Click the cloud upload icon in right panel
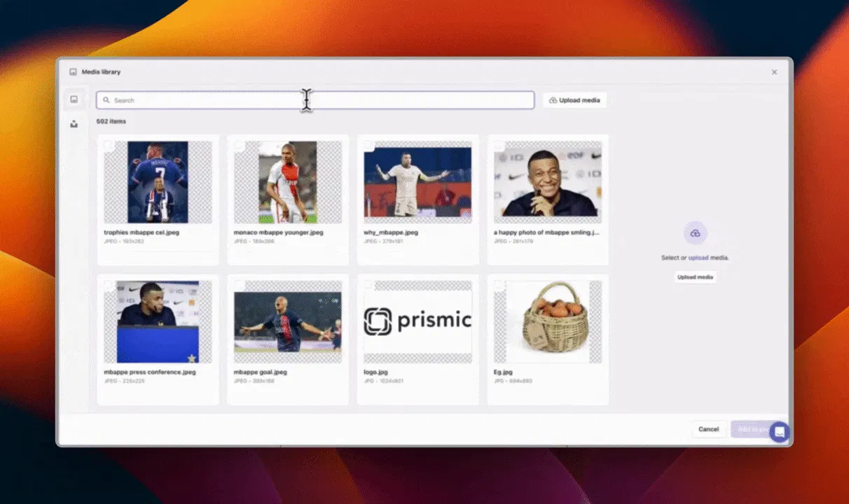This screenshot has height=504, width=849. (695, 232)
